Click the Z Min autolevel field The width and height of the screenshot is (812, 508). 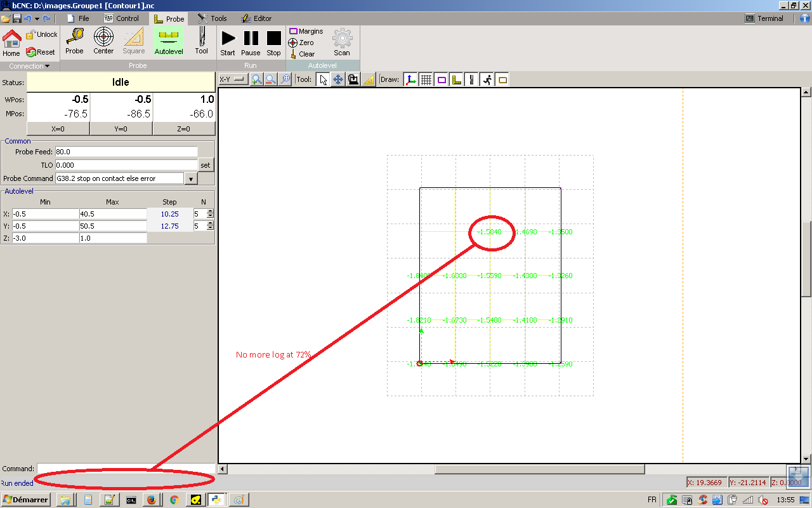[45, 238]
